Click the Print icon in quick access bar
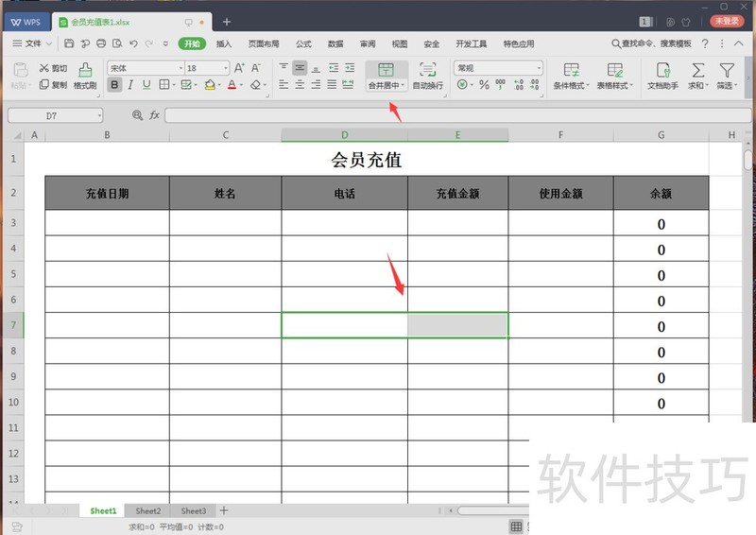The height and width of the screenshot is (535, 756). pos(101,43)
